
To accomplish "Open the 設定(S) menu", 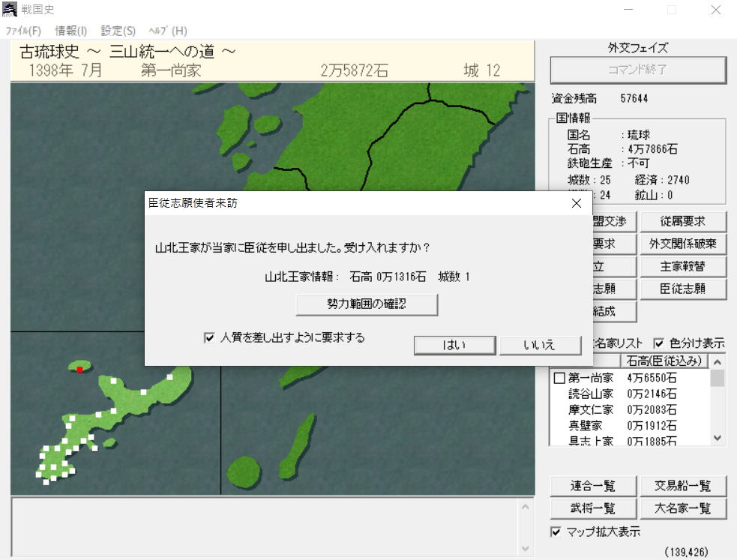I will [118, 31].
